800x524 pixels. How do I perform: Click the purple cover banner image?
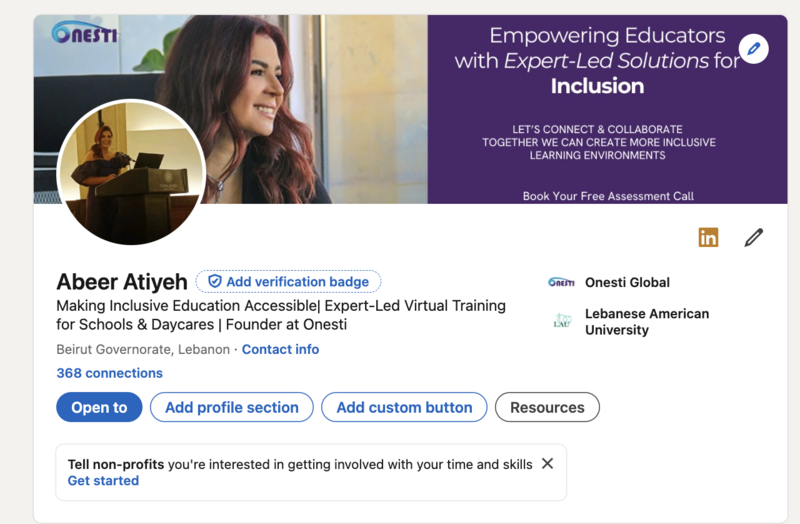pyautogui.click(x=607, y=109)
